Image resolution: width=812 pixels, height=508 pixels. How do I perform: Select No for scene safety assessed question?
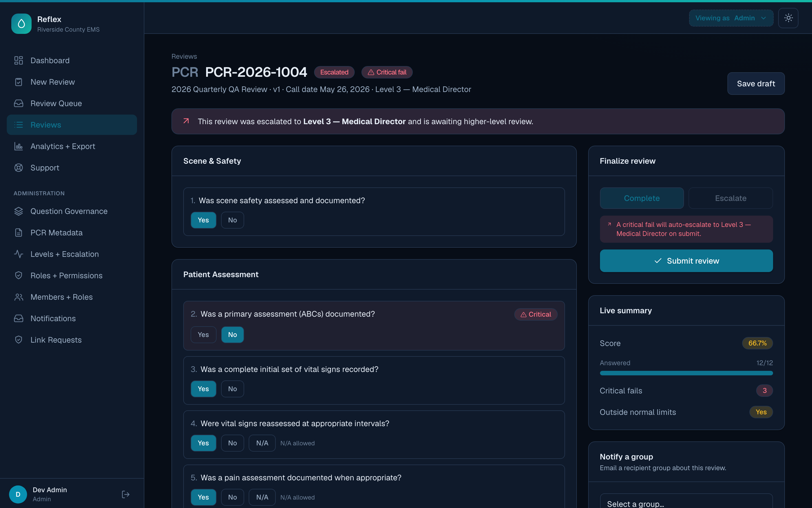(x=233, y=220)
